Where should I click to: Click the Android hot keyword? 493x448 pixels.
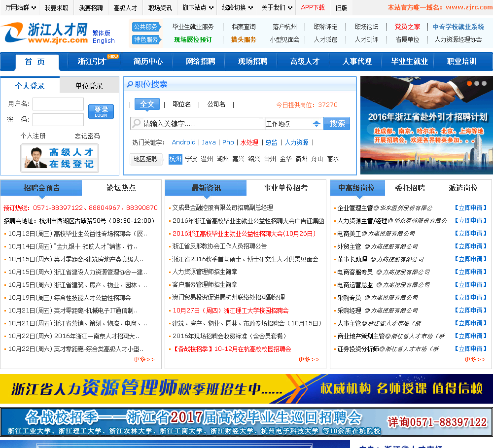click(183, 142)
